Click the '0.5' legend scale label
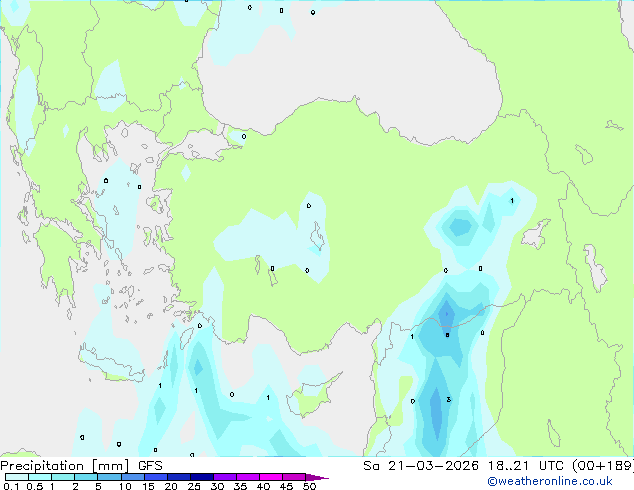This screenshot has width=634, height=490. (x=35, y=486)
